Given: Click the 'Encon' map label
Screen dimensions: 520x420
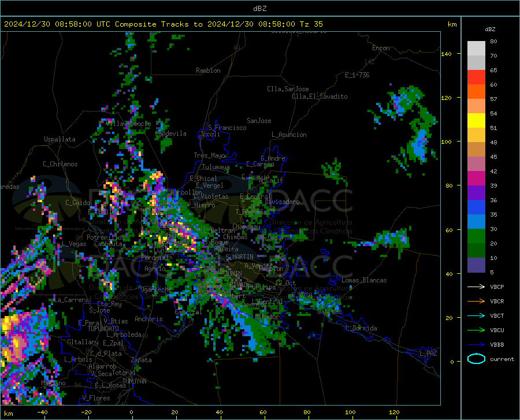Looking at the screenshot, I should point(381,48).
